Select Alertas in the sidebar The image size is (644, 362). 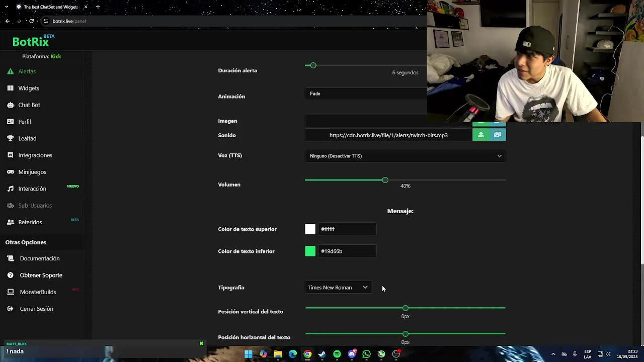[27, 71]
